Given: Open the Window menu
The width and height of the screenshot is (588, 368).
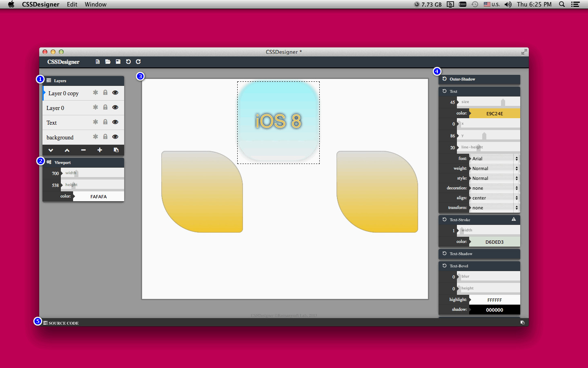Looking at the screenshot, I should pos(96,4).
